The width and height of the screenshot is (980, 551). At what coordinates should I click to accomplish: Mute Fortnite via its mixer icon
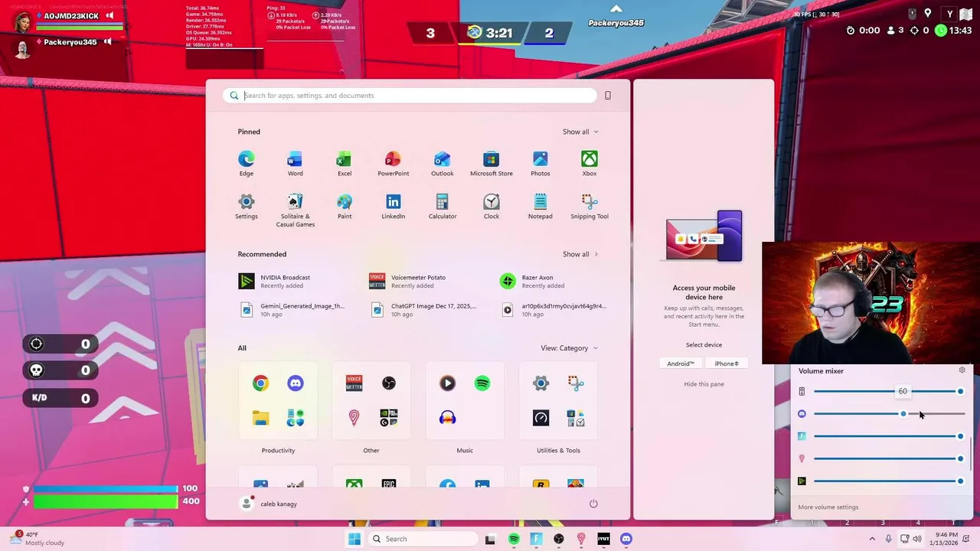(x=802, y=436)
